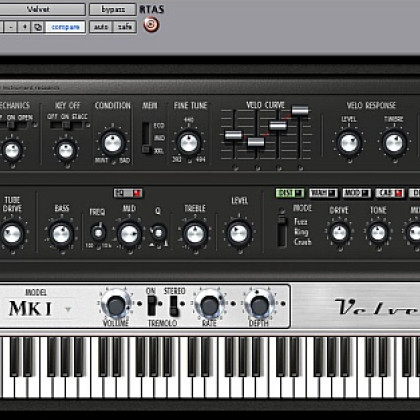Click the Treble EQ knob

195,234
